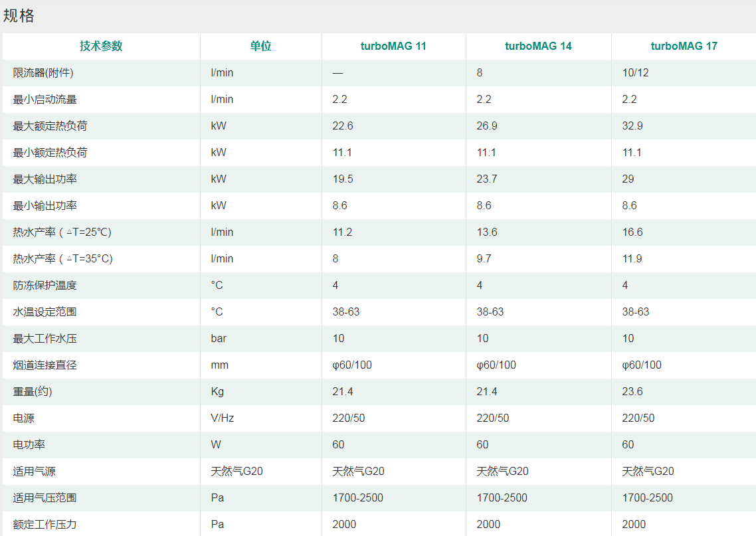Click the 11.9 hot water rate value
The height and width of the screenshot is (536, 756).
(x=632, y=258)
